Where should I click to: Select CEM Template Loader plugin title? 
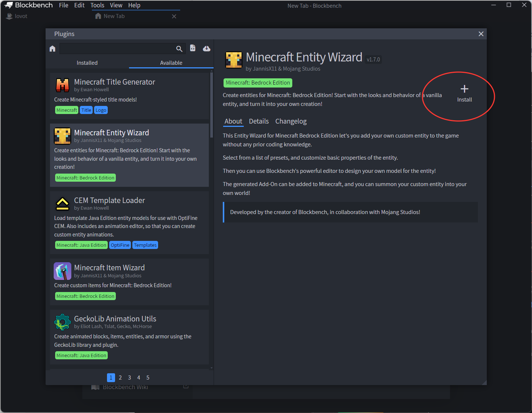(x=110, y=200)
